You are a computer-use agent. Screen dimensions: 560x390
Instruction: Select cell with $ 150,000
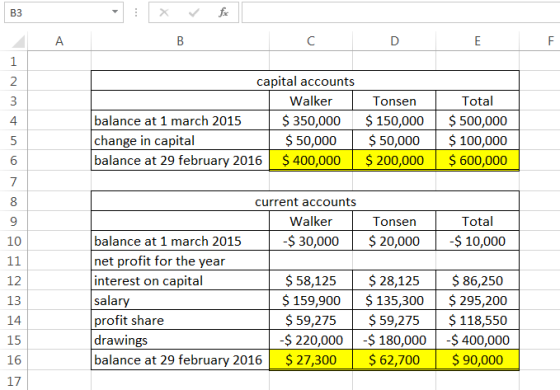pos(394,121)
